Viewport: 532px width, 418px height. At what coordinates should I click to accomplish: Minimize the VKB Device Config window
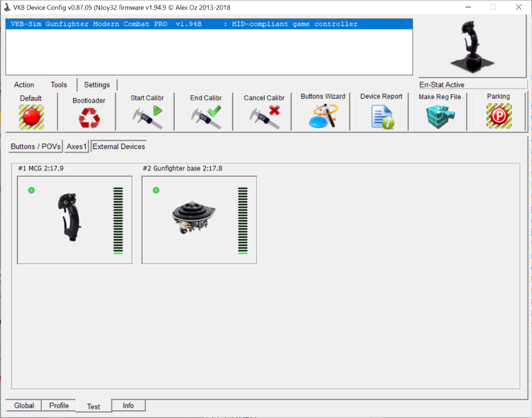pos(468,7)
